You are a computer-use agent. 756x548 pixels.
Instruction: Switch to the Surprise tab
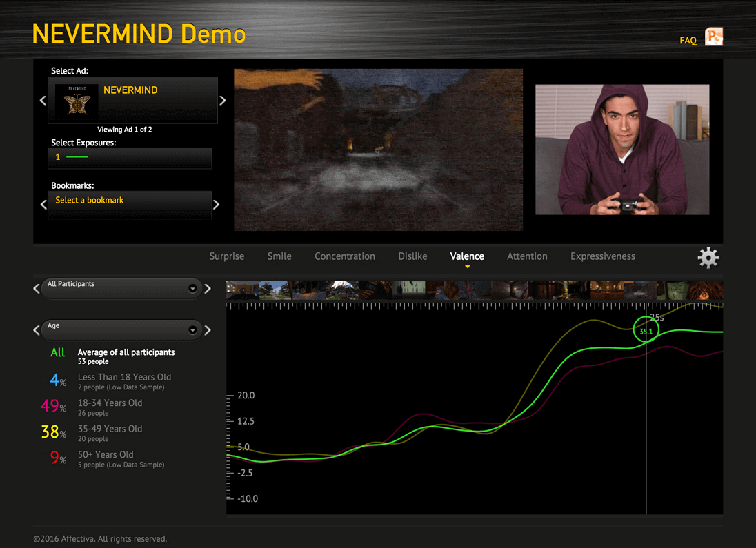[227, 256]
